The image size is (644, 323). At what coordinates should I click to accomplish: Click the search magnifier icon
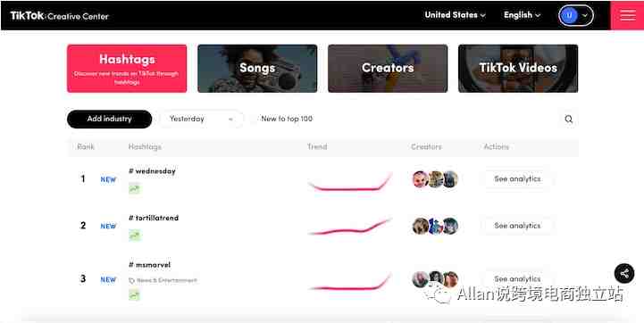point(568,119)
